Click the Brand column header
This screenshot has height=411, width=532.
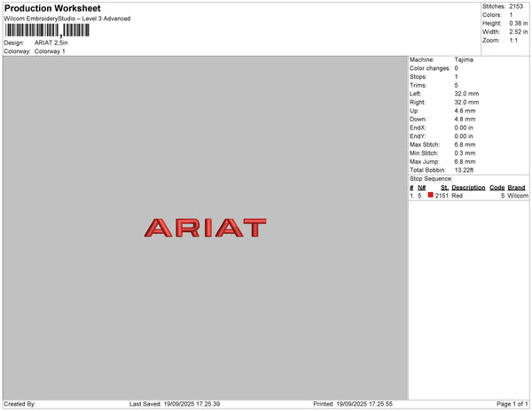point(516,188)
